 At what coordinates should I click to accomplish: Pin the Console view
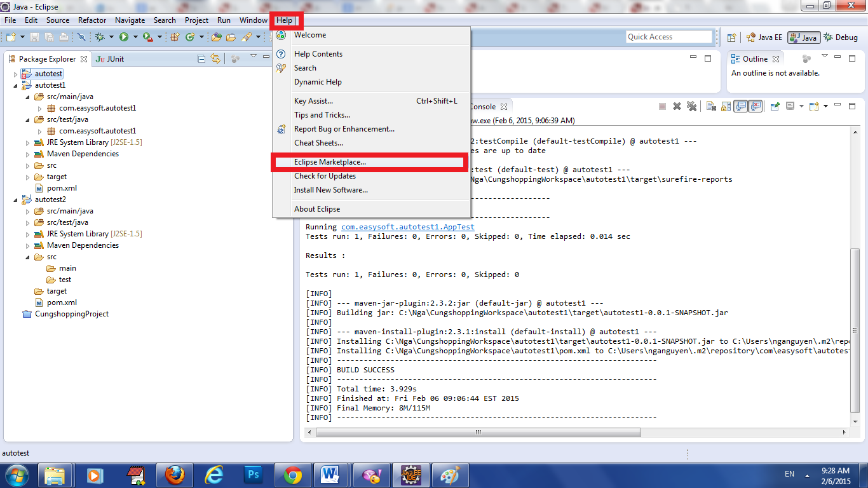coord(775,106)
